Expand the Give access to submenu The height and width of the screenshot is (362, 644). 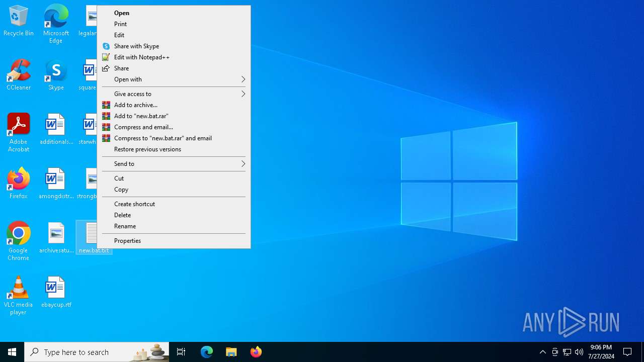click(174, 94)
